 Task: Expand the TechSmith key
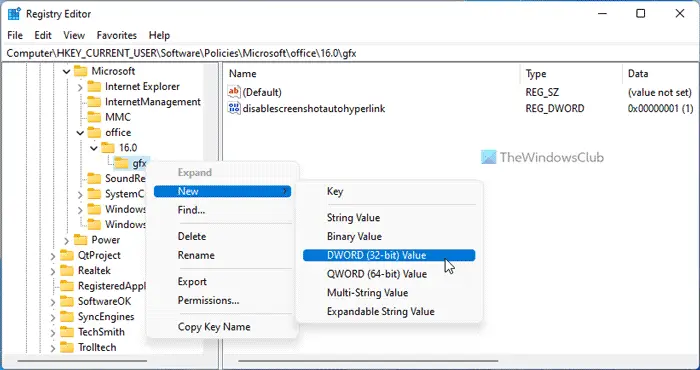pyautogui.click(x=53, y=333)
